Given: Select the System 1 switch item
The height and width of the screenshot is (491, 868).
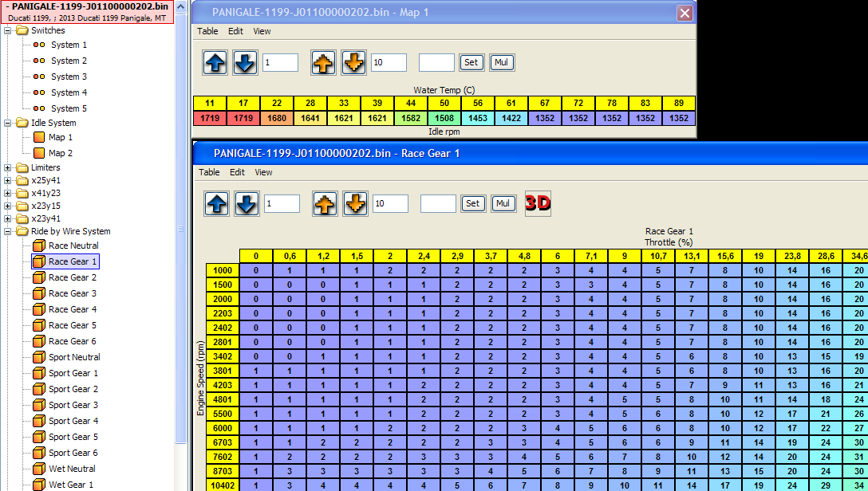Looking at the screenshot, I should click(69, 45).
